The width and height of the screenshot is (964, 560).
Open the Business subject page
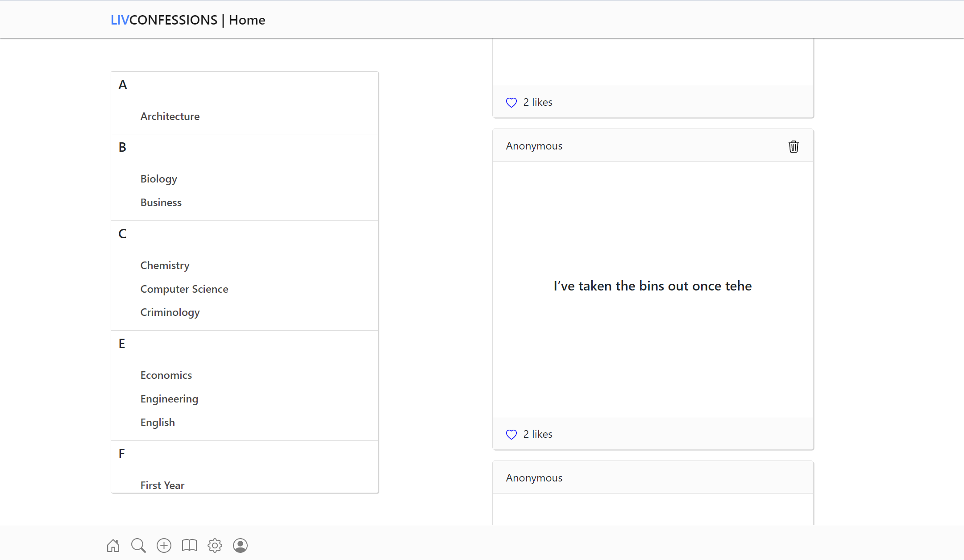161,202
